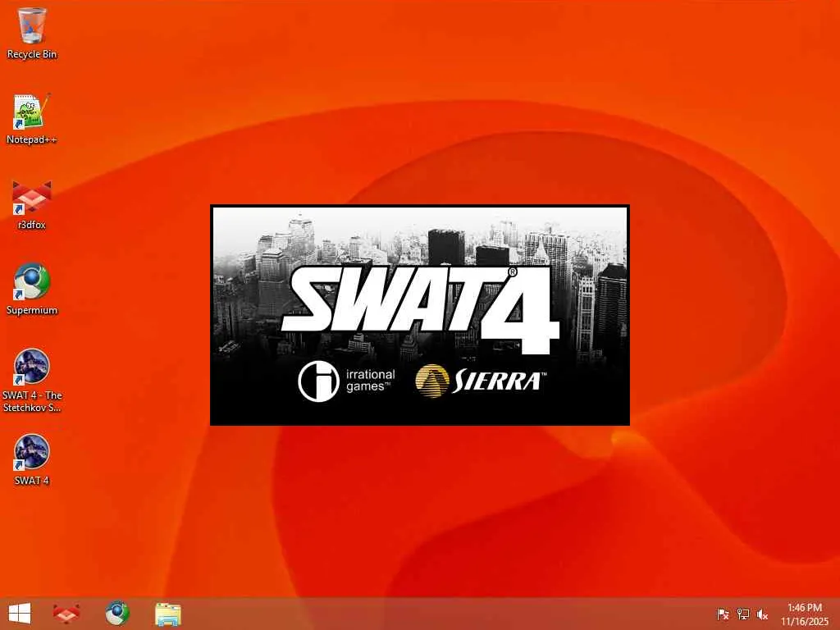Launch Supermium from the taskbar
Viewport: 840px width, 630px height.
(x=117, y=614)
